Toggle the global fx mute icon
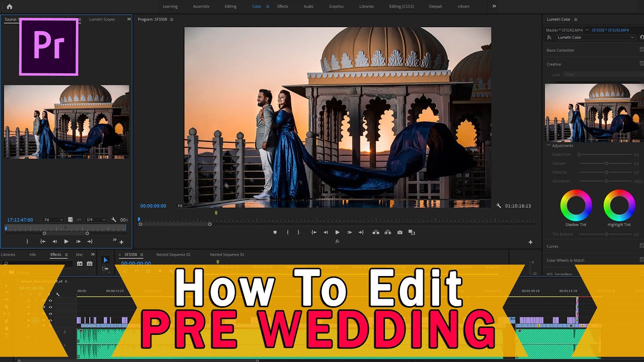 pos(337,241)
